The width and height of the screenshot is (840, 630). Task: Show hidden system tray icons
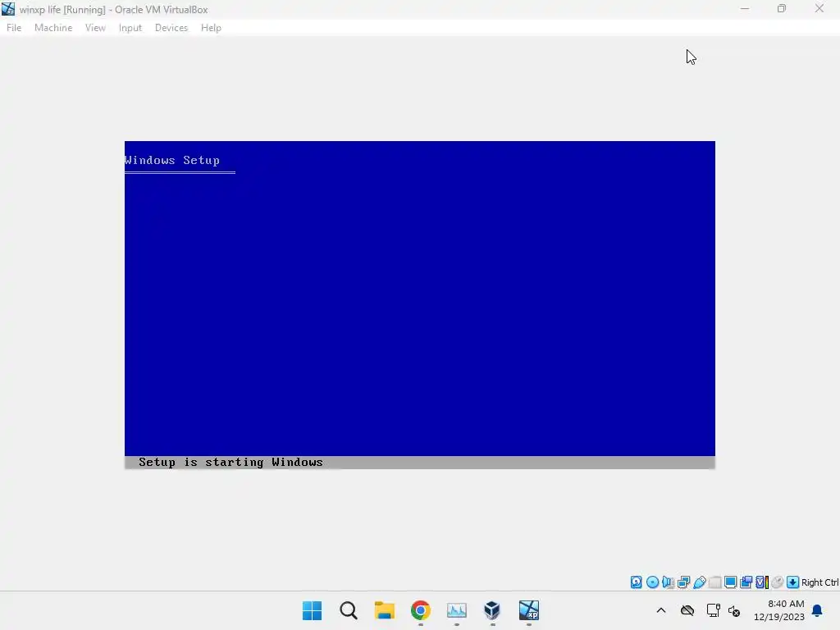click(x=661, y=610)
